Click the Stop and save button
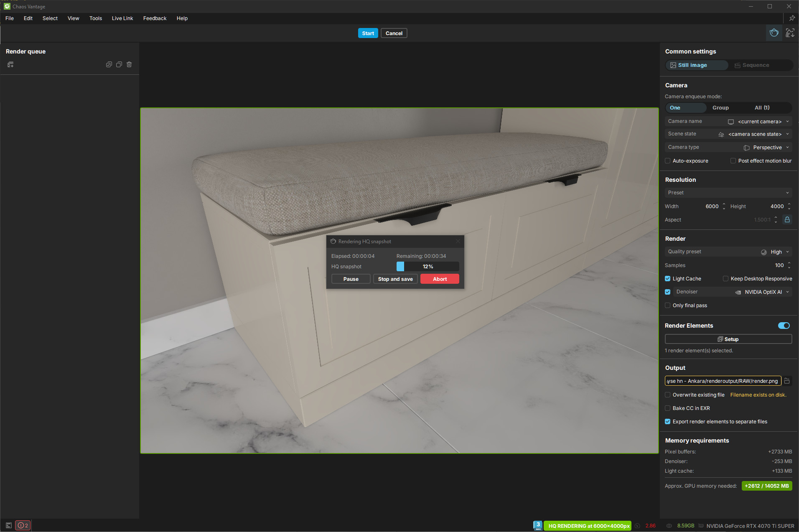The height and width of the screenshot is (532, 799). point(395,279)
